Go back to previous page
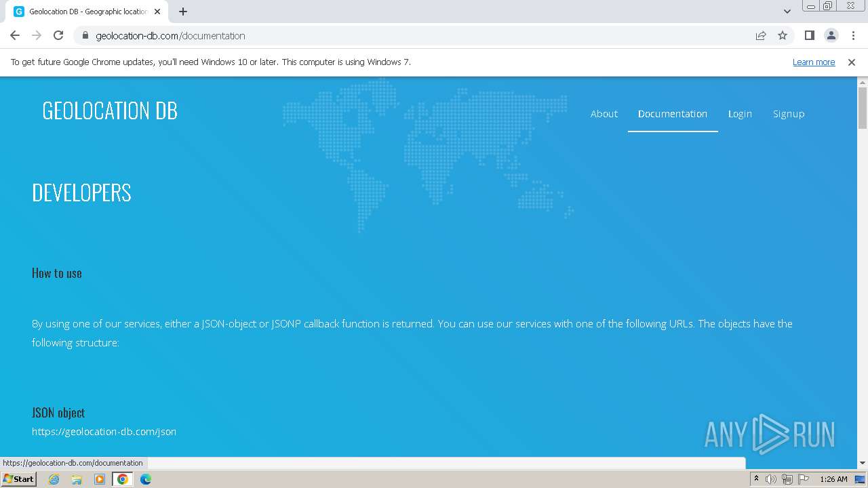Viewport: 868px width, 488px height. tap(15, 35)
